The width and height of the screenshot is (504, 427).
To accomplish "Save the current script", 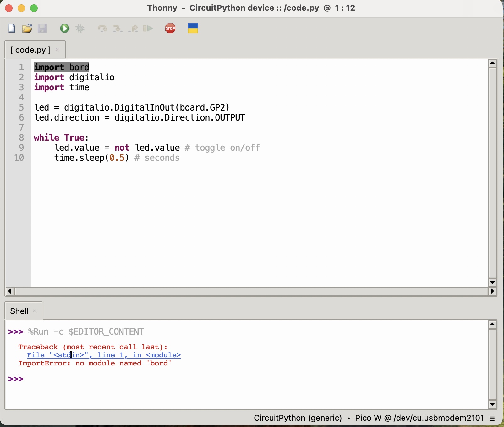I will coord(42,28).
